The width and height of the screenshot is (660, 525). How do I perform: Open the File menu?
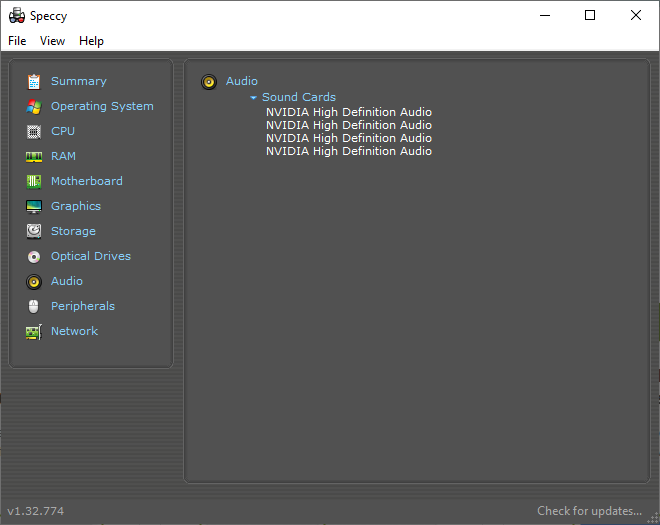(17, 41)
